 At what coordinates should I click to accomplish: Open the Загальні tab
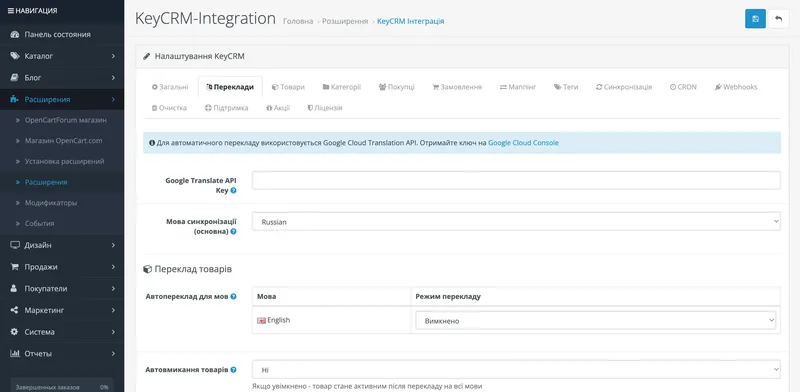click(x=170, y=87)
